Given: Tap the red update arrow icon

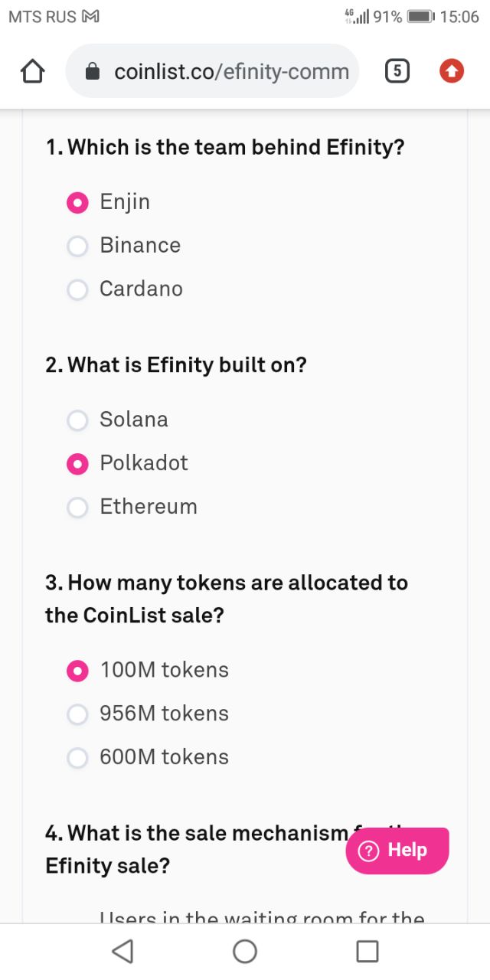Looking at the screenshot, I should coord(452,72).
